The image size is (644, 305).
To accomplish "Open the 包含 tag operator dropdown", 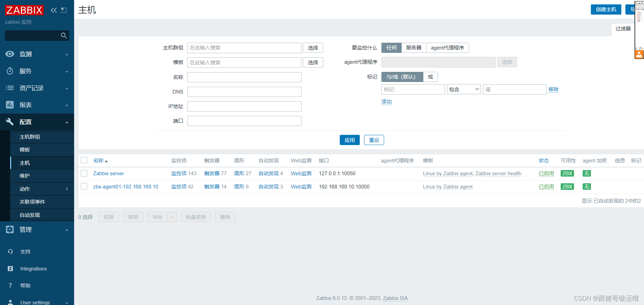I will click(464, 89).
